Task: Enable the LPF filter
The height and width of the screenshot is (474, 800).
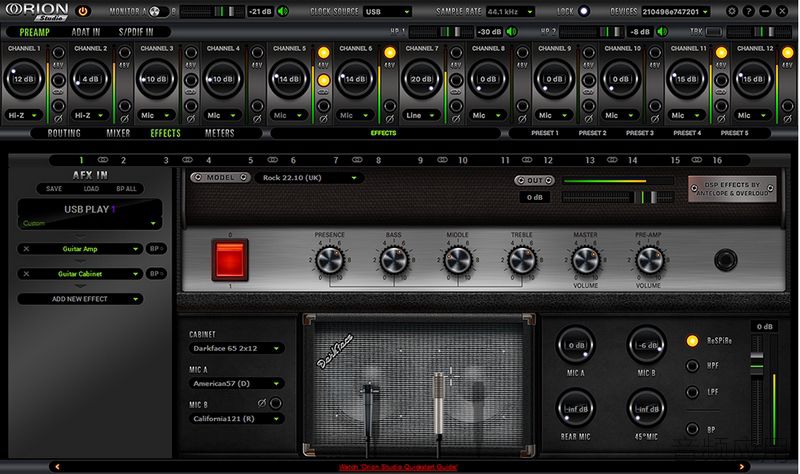Action: (692, 392)
